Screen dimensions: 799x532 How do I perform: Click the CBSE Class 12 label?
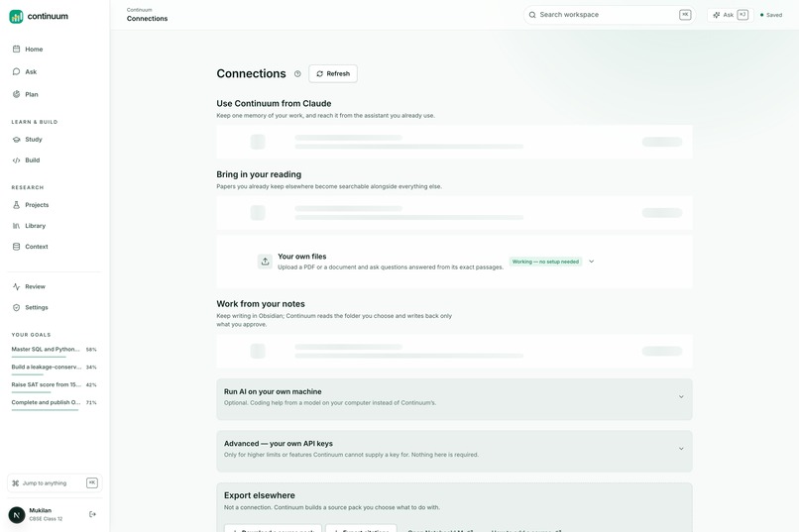(46, 519)
